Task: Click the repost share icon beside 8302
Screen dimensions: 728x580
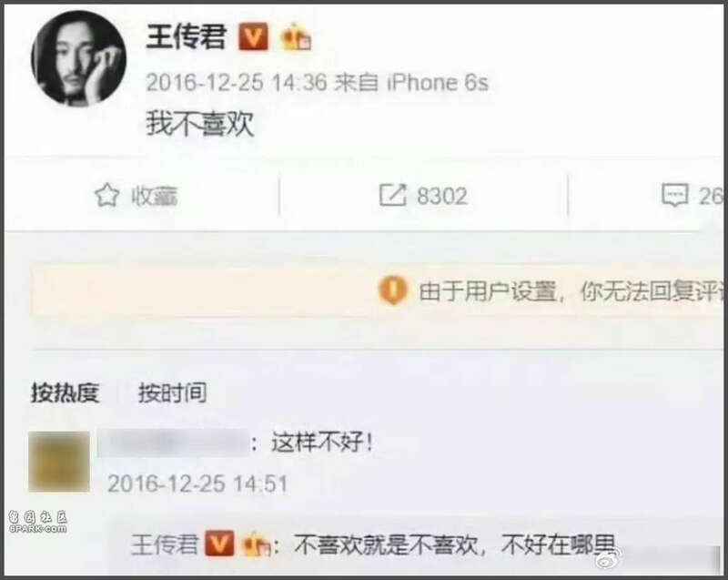Action: tap(392, 195)
